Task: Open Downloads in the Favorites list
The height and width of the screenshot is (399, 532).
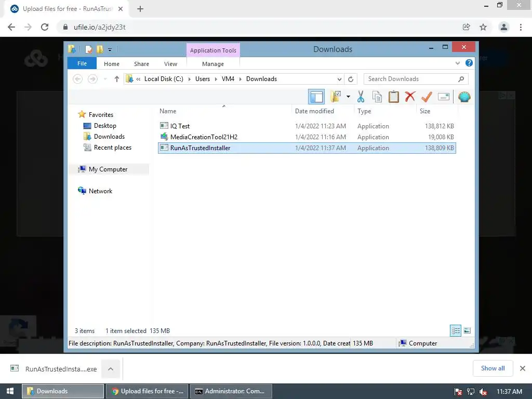Action: (109, 137)
